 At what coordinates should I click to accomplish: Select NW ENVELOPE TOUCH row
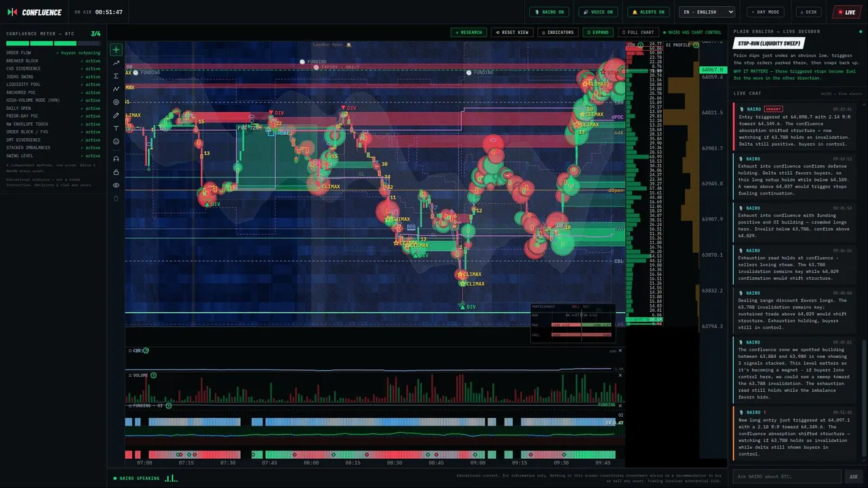[53, 124]
